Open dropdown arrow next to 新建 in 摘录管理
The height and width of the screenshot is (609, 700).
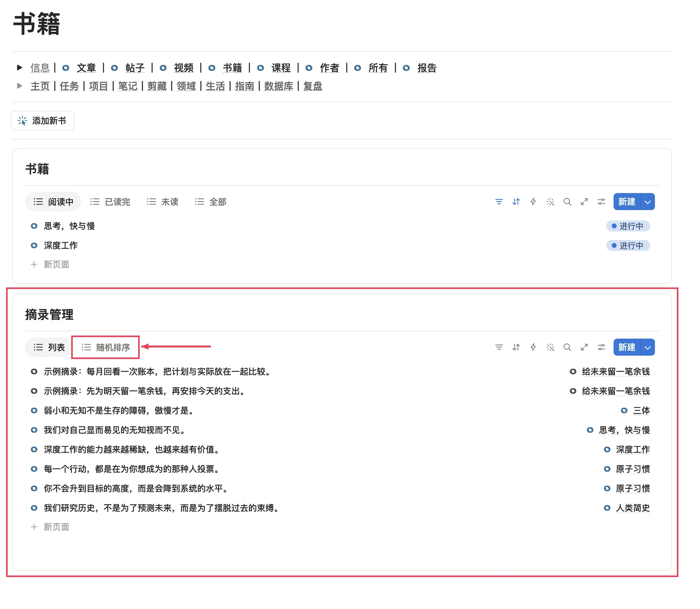[647, 347]
